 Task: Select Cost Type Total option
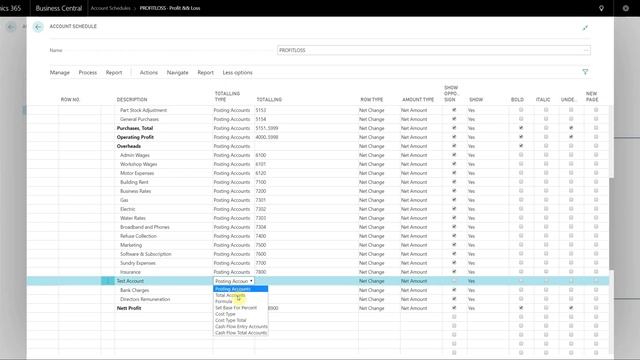241,320
